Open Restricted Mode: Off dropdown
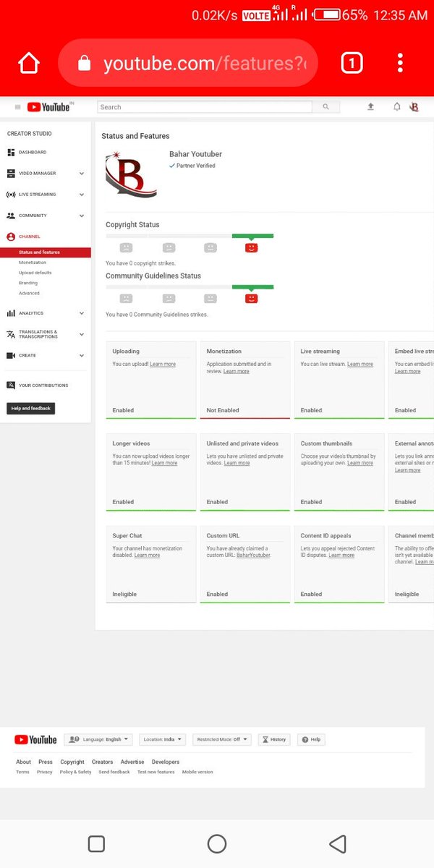Viewport: 434px width, 868px height. click(x=222, y=739)
